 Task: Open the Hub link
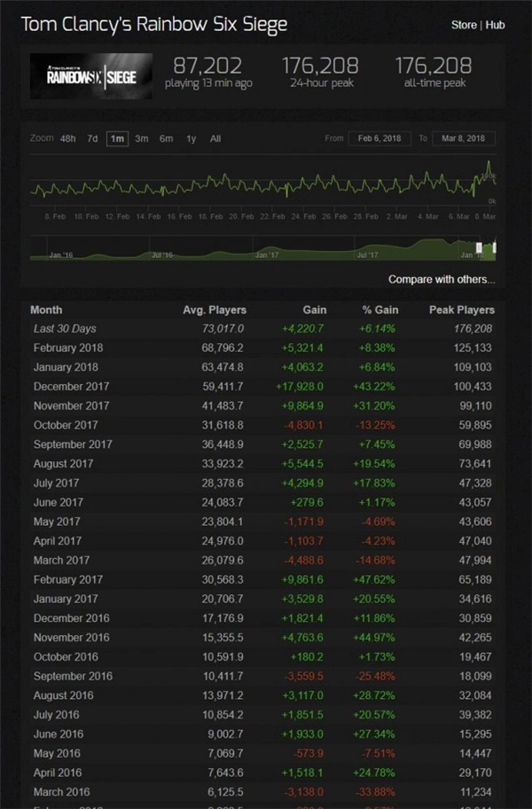click(x=495, y=25)
